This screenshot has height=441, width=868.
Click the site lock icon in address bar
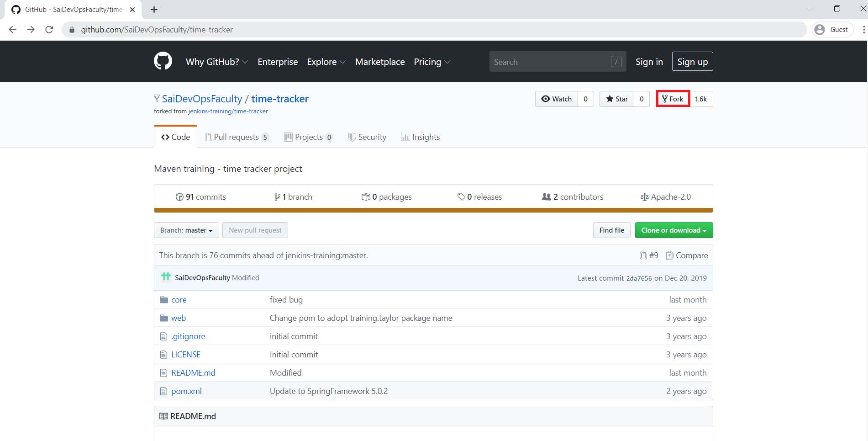72,30
